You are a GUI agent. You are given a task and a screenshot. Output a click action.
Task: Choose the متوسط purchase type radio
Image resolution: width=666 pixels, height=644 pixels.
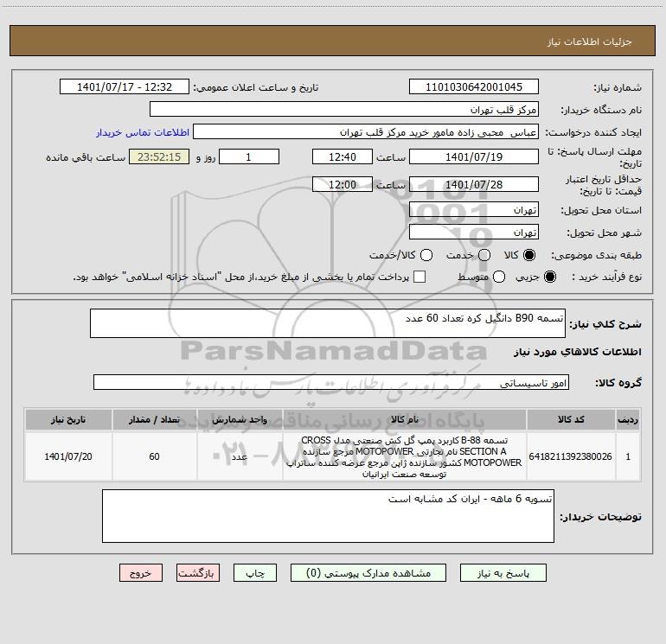(x=499, y=277)
